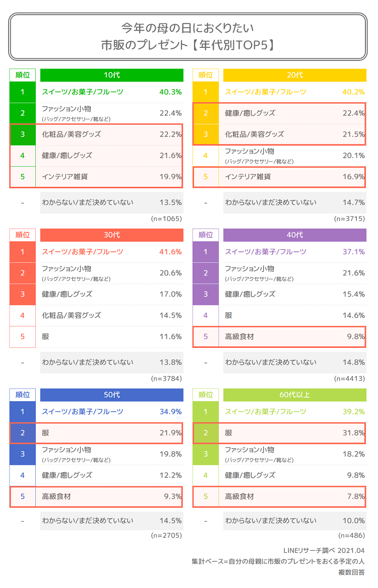Click rank 2 badge in 20代 table
The height and width of the screenshot is (588, 378).
tap(206, 113)
